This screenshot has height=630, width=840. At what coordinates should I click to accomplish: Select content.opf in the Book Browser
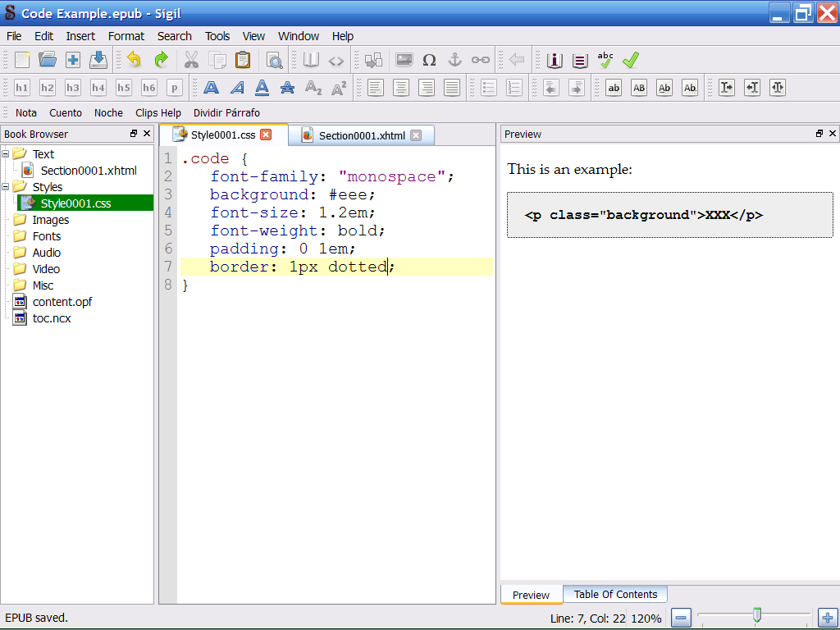coord(62,302)
